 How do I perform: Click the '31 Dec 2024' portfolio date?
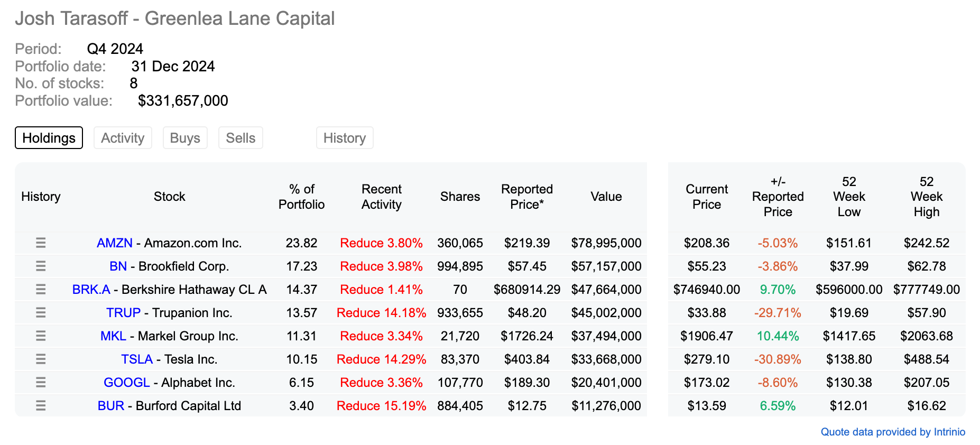(x=173, y=66)
